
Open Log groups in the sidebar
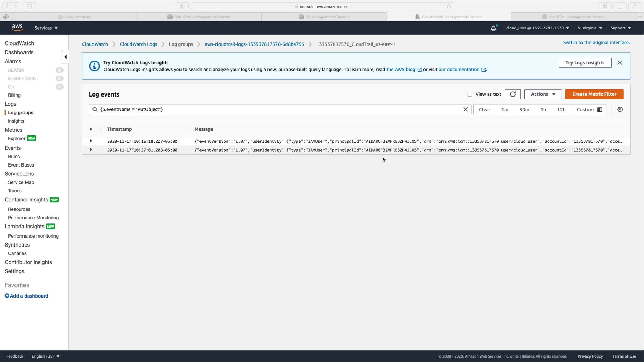[x=21, y=113]
